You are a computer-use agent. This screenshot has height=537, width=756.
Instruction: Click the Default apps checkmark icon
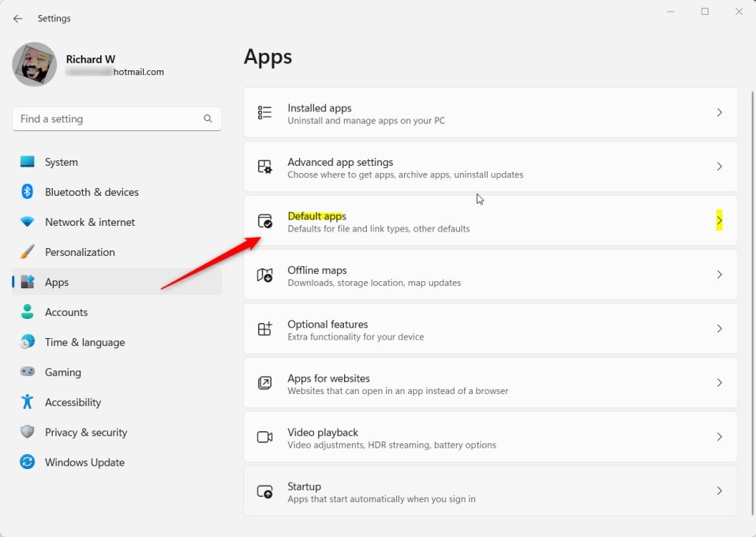point(264,221)
